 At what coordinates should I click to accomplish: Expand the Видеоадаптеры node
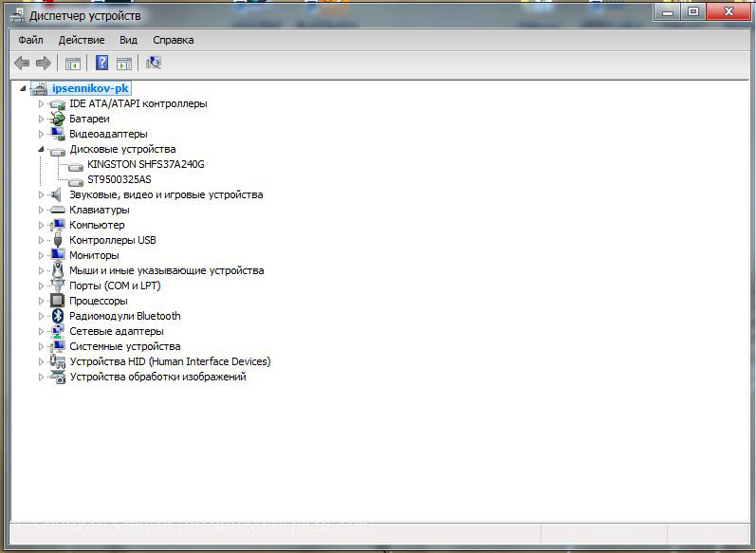click(x=41, y=134)
